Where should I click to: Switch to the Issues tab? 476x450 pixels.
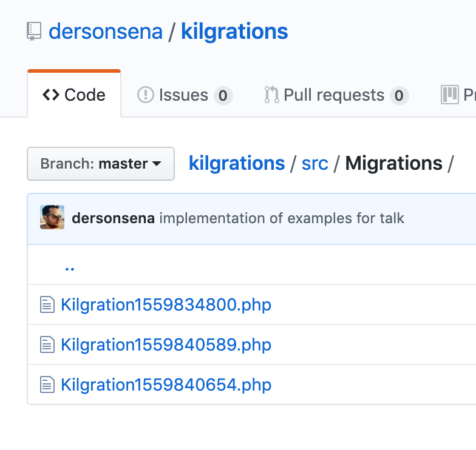pyautogui.click(x=185, y=95)
